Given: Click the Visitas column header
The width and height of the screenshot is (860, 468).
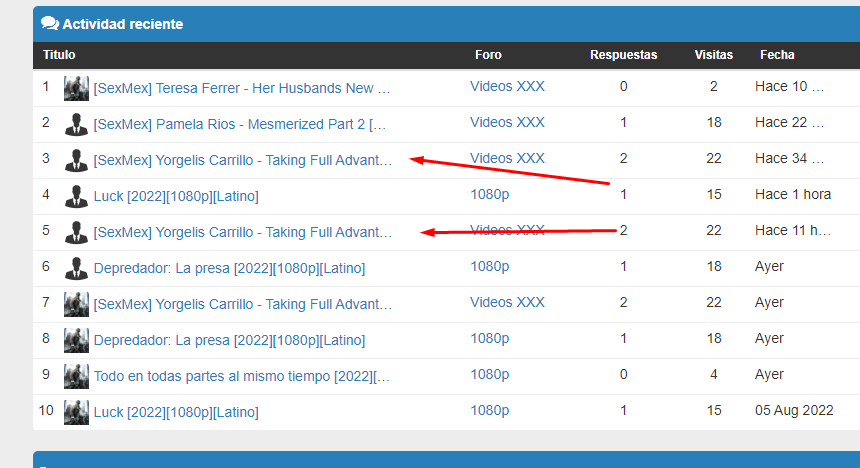Looking at the screenshot, I should 714,55.
